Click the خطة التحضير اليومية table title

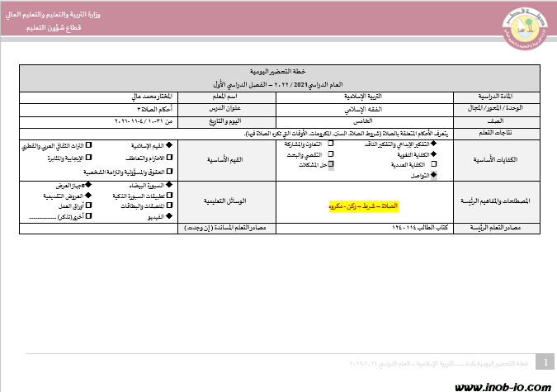tap(279, 73)
